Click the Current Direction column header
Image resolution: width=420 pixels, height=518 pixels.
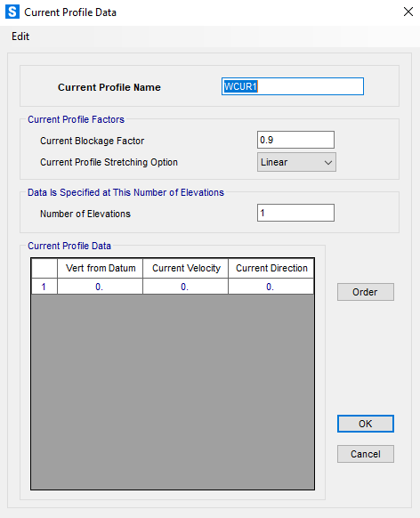point(271,268)
